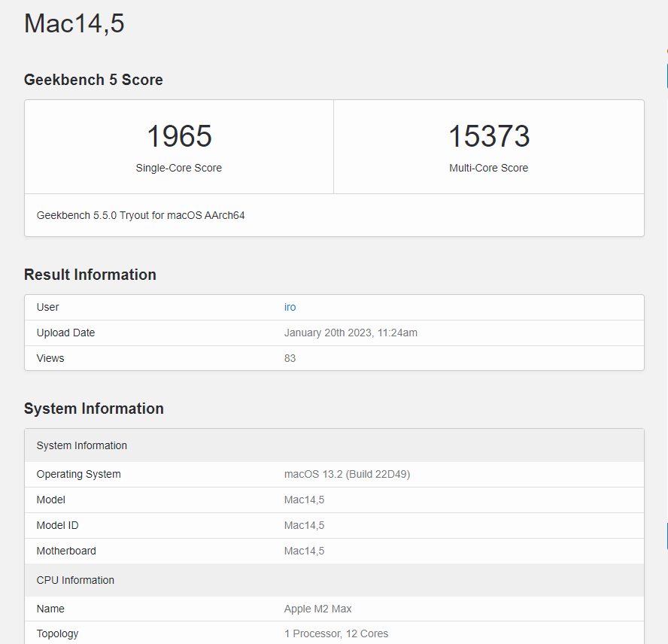This screenshot has height=644, width=668.
Task: Click the single-core score 1965
Action: coord(179,136)
